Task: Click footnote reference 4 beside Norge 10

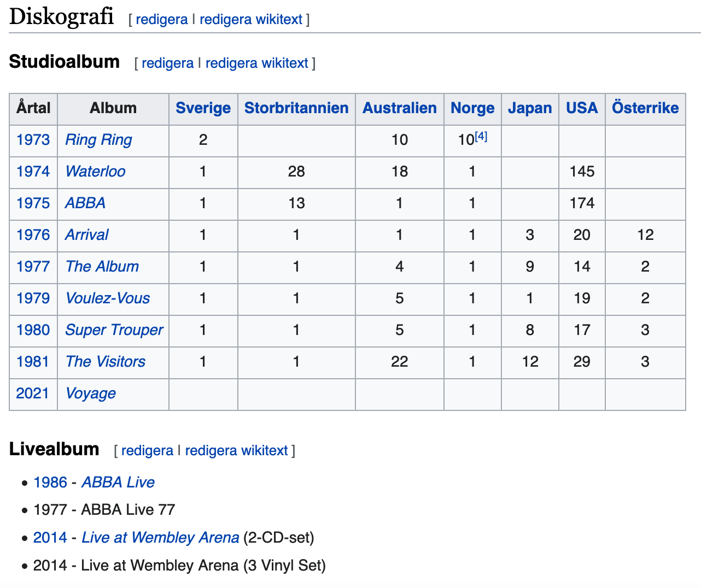Action: pos(481,137)
